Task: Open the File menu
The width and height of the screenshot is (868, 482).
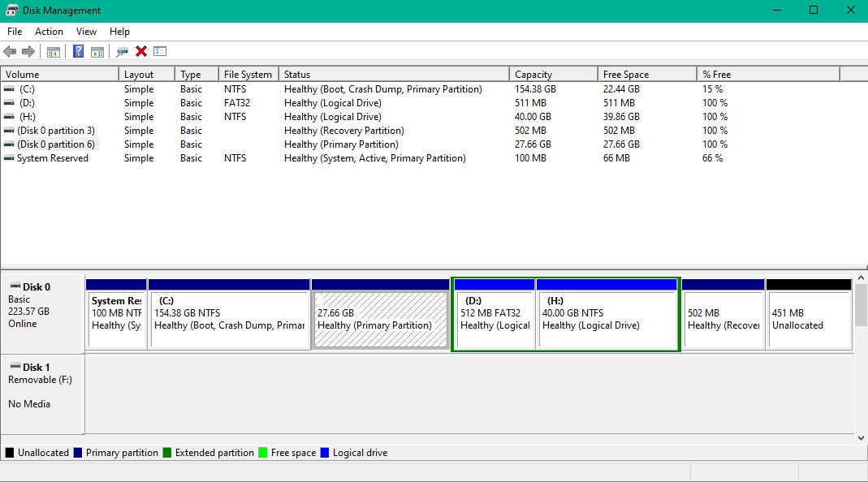Action: click(x=15, y=32)
